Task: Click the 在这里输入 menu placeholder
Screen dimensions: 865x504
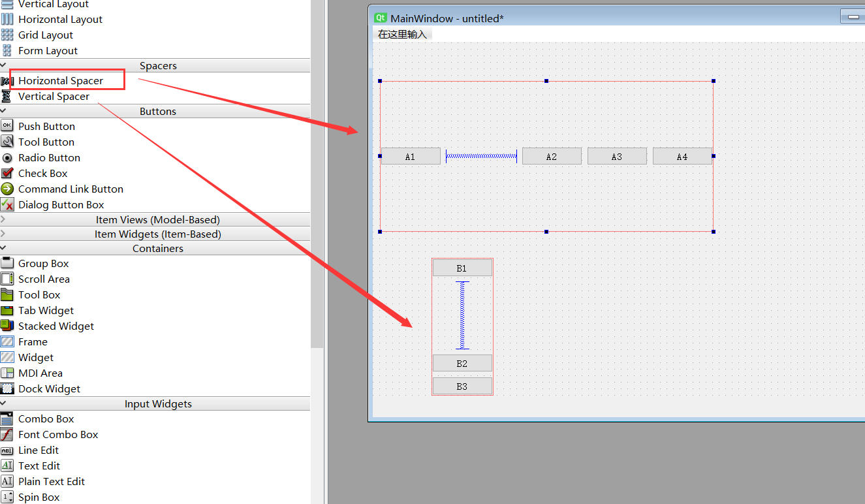Action: point(402,34)
